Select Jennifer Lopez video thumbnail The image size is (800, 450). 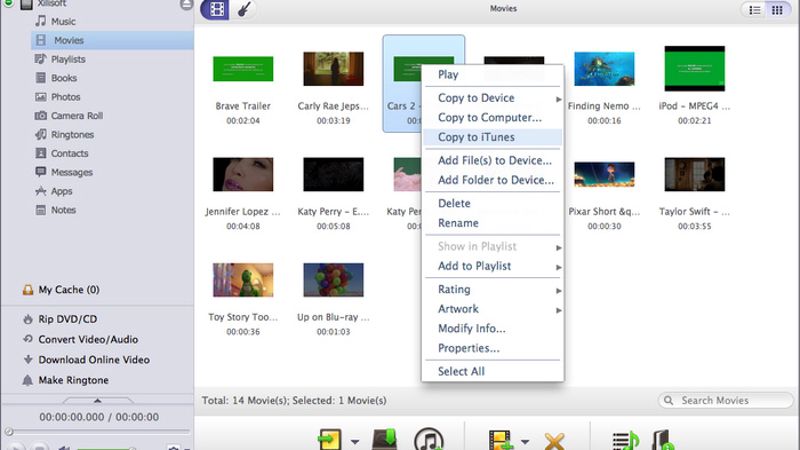(243, 174)
